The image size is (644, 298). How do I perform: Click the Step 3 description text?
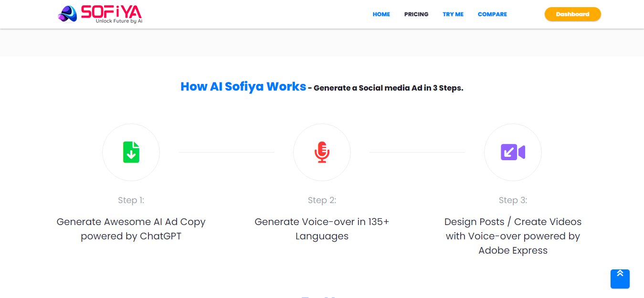(x=513, y=236)
